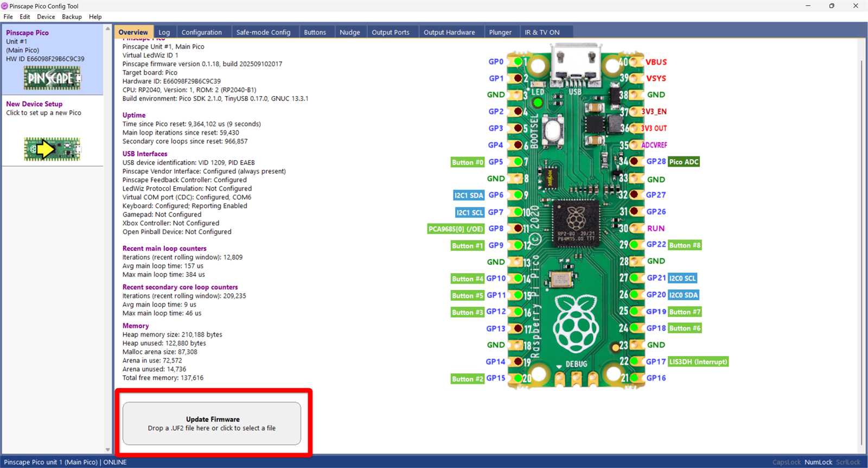
Task: Click the I2C1 SCL label on GP7
Action: (x=469, y=212)
